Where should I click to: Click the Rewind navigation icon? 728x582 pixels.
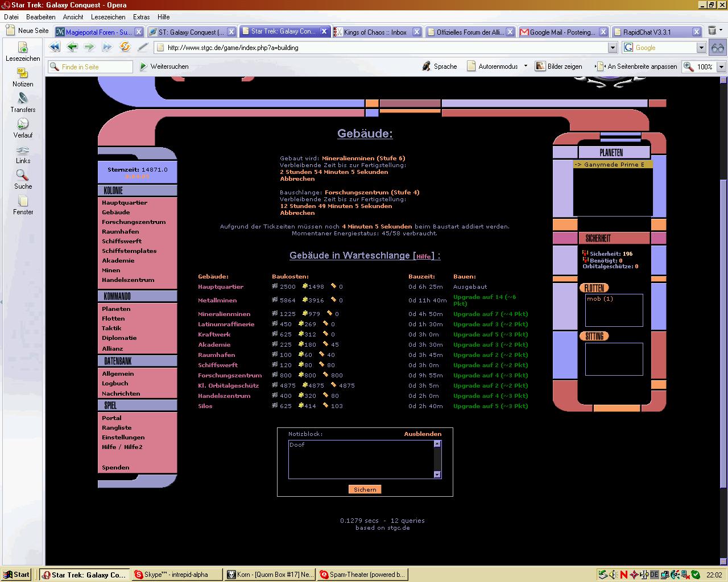55,47
